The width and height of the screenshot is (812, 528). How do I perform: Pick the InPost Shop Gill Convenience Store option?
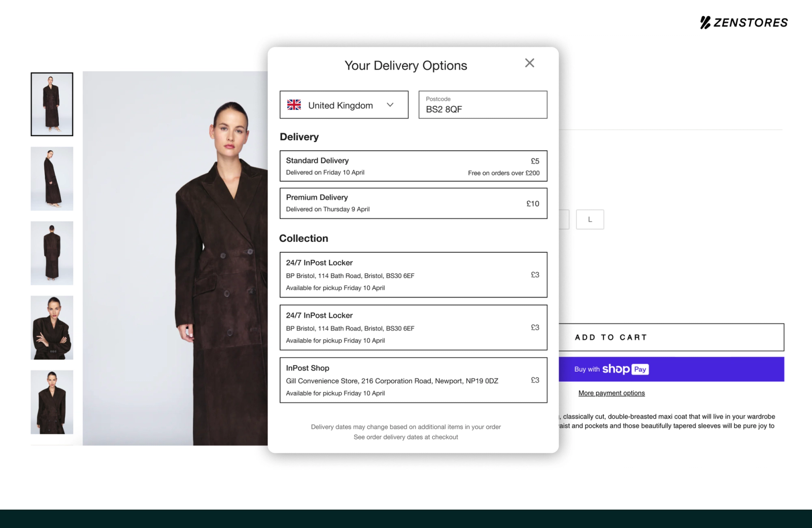coord(413,380)
